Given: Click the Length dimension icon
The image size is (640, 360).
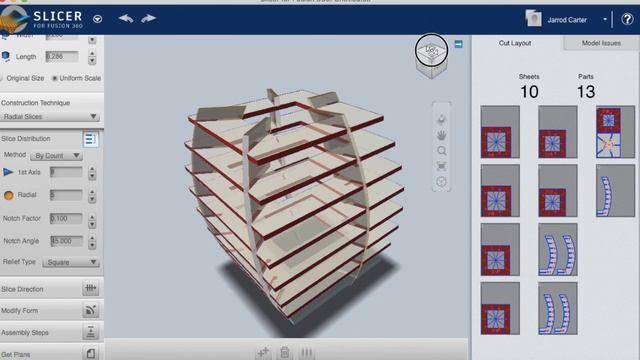Looking at the screenshot, I should tap(6, 56).
